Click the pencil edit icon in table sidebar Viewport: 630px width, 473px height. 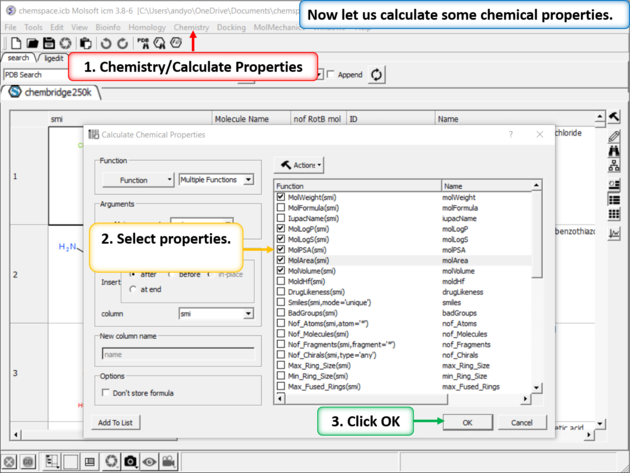coord(614,134)
